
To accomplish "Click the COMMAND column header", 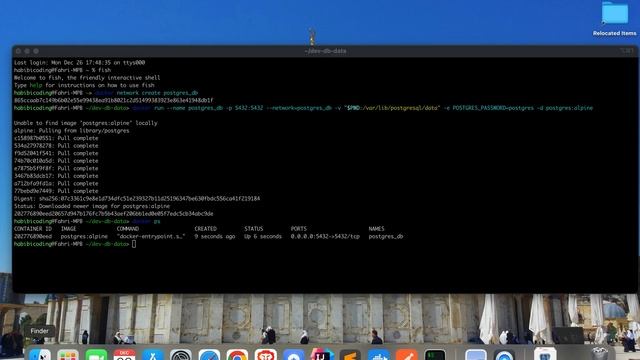I will pos(128,229).
